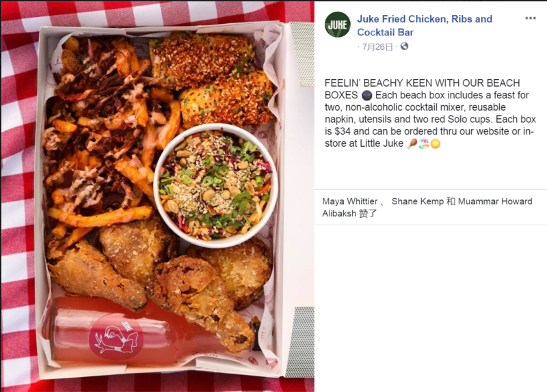Open Maya Whittier's profile

tap(349, 201)
